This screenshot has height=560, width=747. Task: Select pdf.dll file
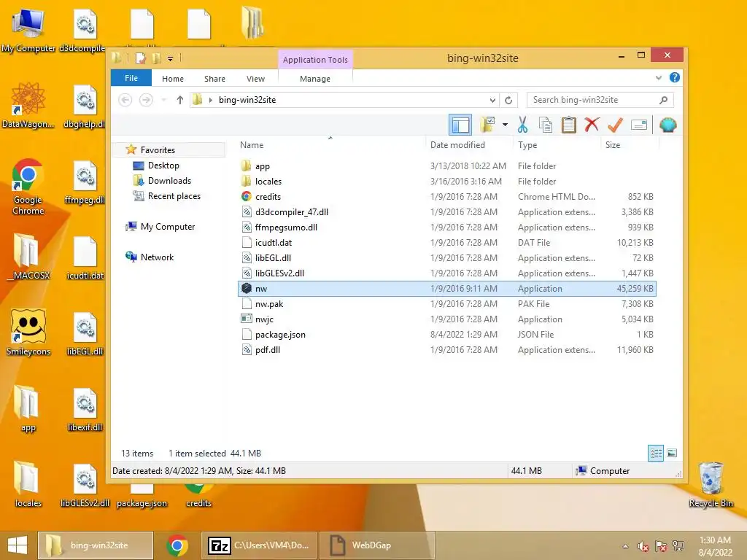click(x=447, y=349)
